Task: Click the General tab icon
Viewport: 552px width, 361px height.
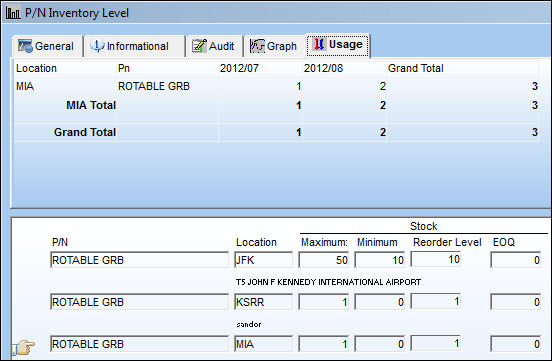Action: tap(25, 46)
